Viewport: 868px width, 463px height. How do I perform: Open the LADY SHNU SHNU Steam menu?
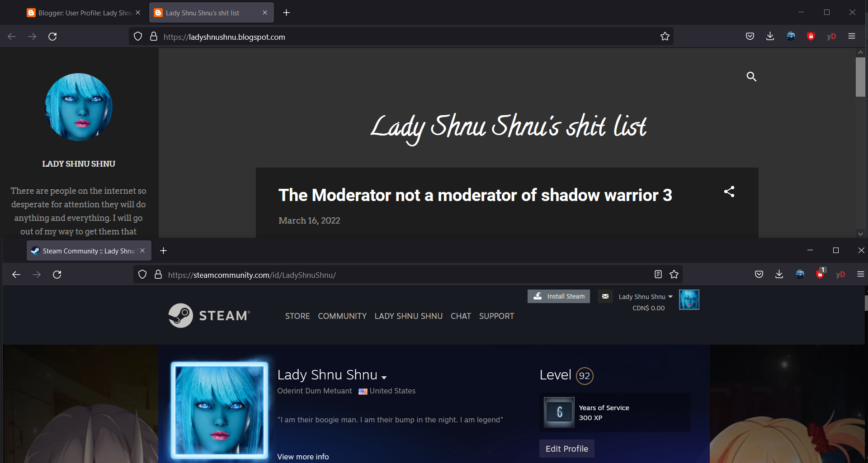[409, 316]
